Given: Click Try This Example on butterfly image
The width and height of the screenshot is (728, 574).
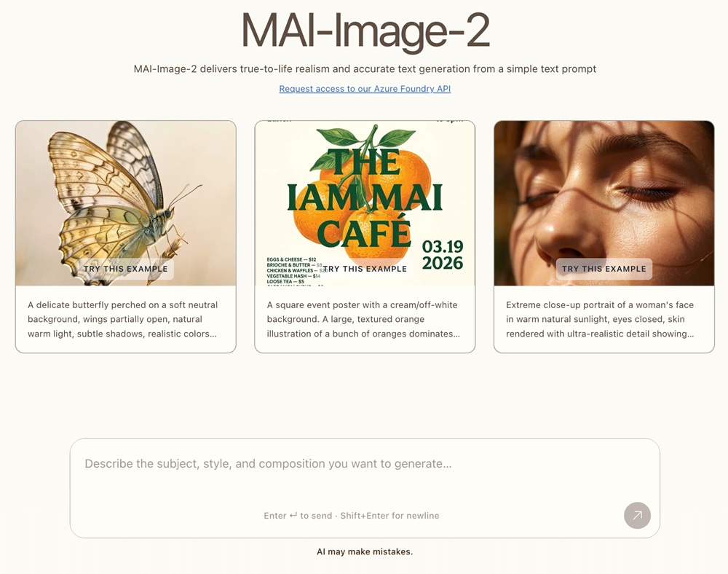Looking at the screenshot, I should tap(125, 269).
